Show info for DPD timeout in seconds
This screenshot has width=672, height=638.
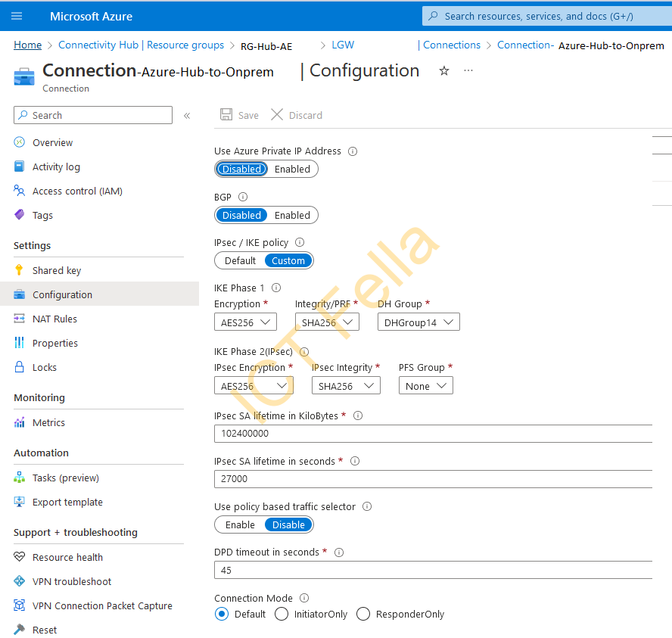tap(339, 552)
